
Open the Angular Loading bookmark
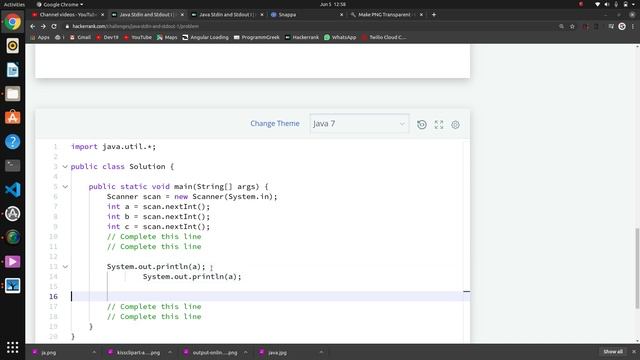pyautogui.click(x=205, y=37)
